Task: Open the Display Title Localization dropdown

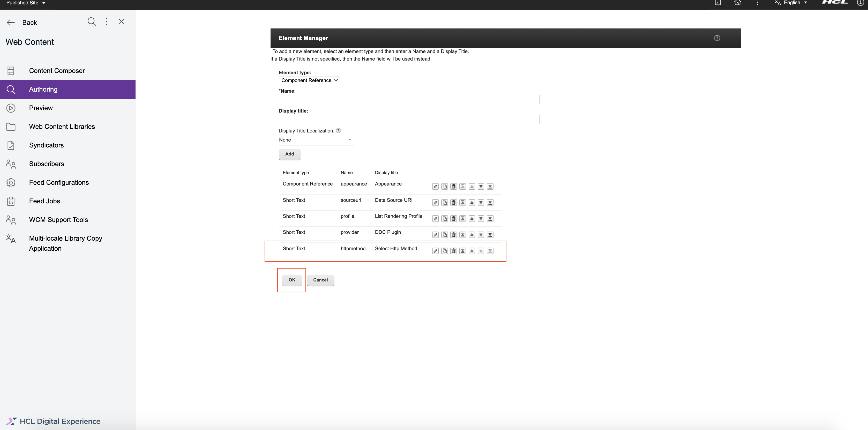Action: click(316, 140)
